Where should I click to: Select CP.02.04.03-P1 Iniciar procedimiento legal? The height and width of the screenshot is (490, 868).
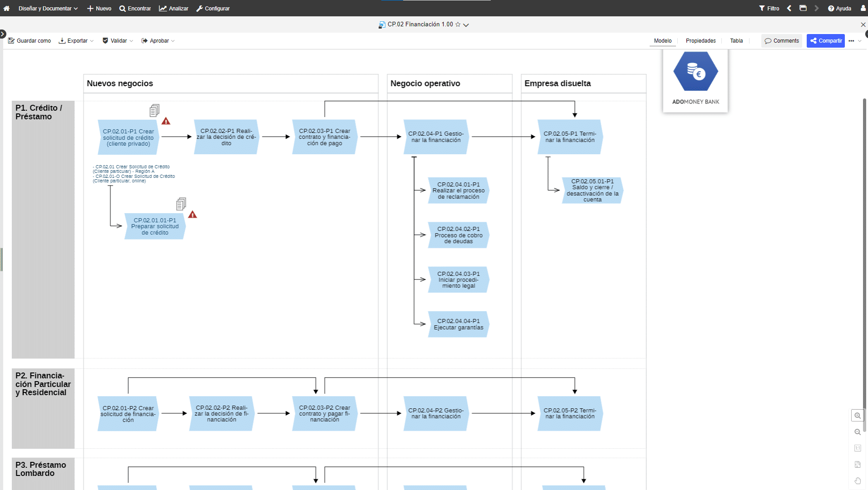459,280
